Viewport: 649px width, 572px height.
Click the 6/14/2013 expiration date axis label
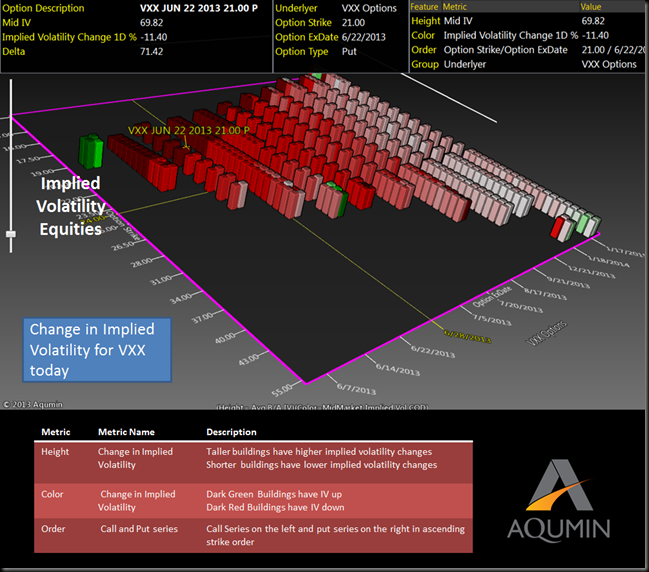[x=397, y=369]
